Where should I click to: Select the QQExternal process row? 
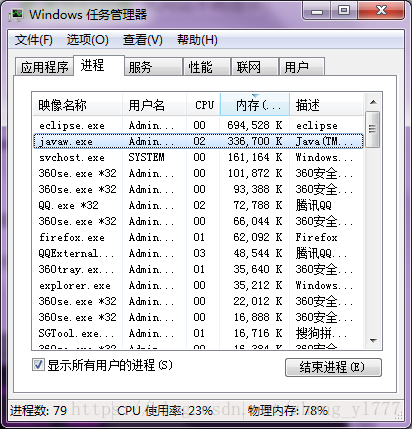click(198, 253)
